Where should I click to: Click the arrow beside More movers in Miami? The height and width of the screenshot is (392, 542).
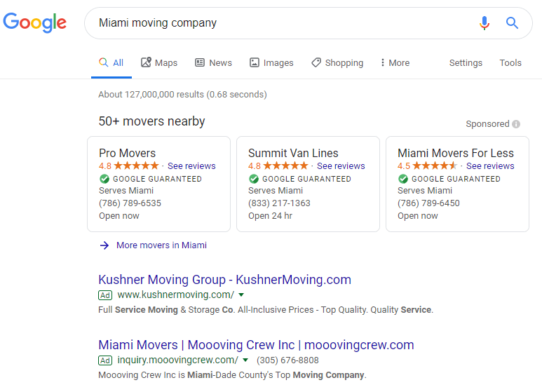pyautogui.click(x=104, y=245)
